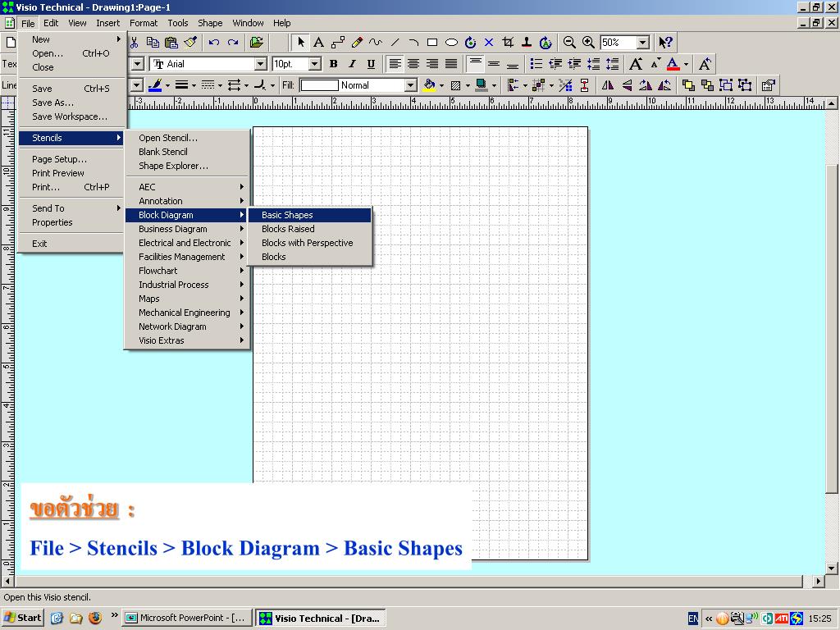Click the Copy icon
This screenshot has height=630, width=840.
[153, 43]
